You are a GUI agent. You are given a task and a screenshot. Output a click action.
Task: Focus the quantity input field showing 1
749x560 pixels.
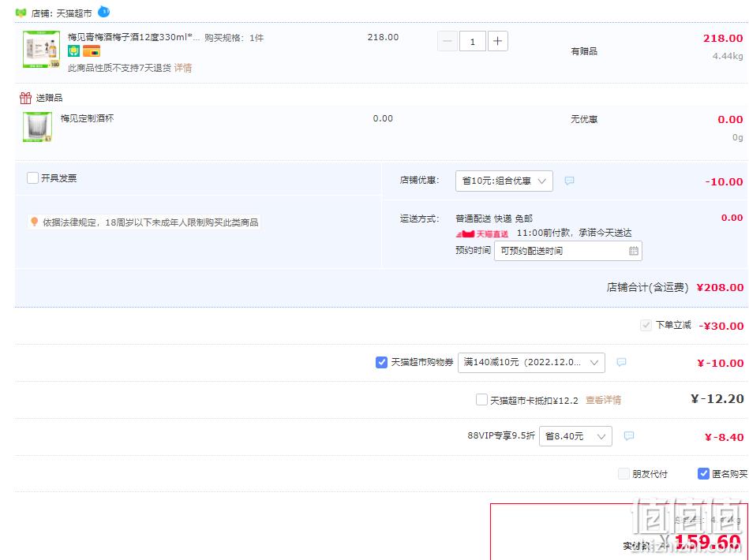point(473,41)
